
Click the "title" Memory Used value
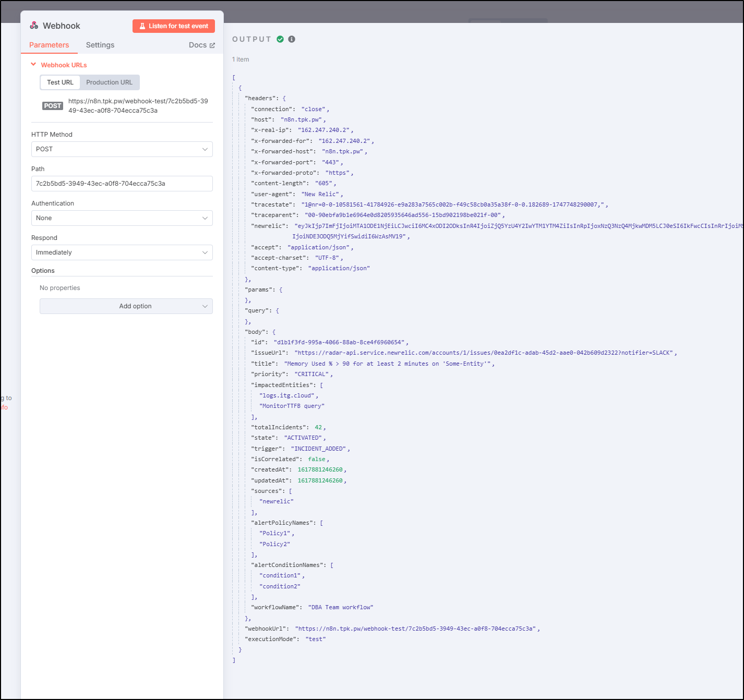(387, 364)
